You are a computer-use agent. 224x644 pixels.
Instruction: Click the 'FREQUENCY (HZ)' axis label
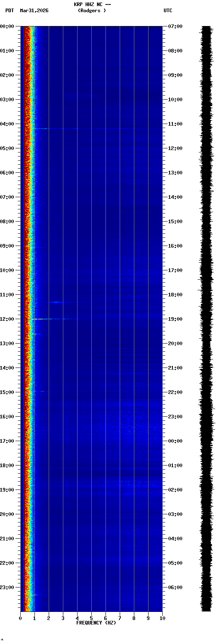click(96, 623)
